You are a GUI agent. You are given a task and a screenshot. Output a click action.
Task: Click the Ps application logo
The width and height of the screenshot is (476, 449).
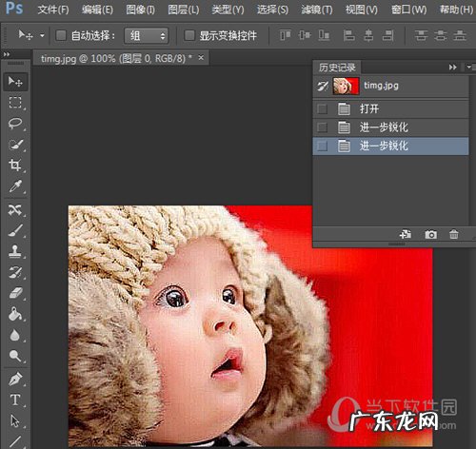click(14, 9)
